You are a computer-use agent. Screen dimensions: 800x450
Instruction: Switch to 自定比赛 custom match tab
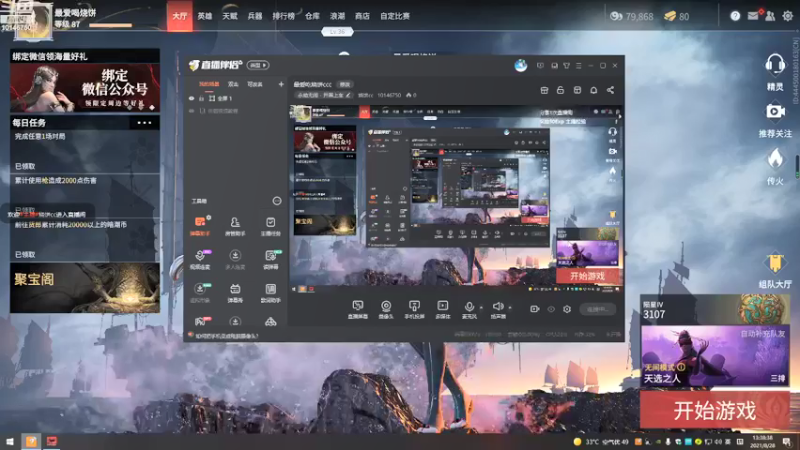pyautogui.click(x=394, y=16)
